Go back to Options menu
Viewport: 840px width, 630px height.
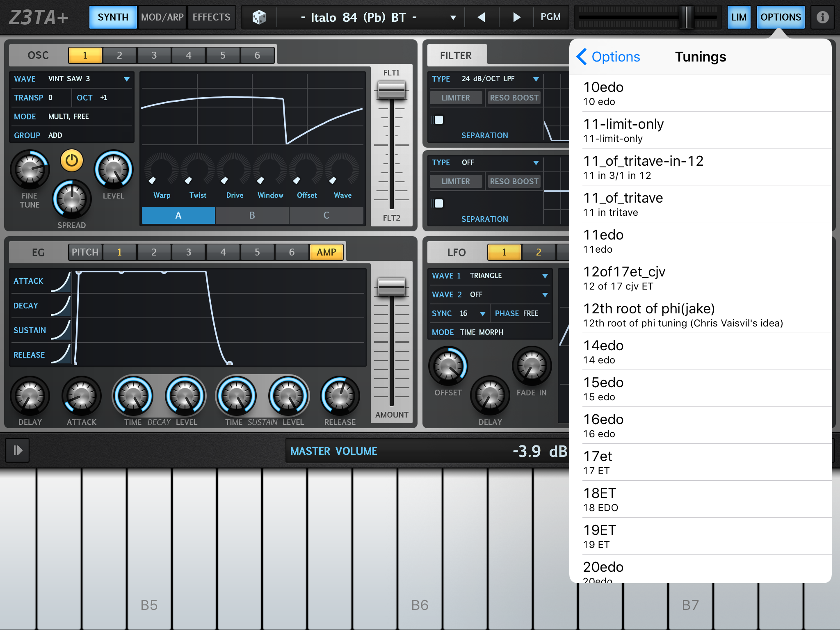click(x=608, y=57)
